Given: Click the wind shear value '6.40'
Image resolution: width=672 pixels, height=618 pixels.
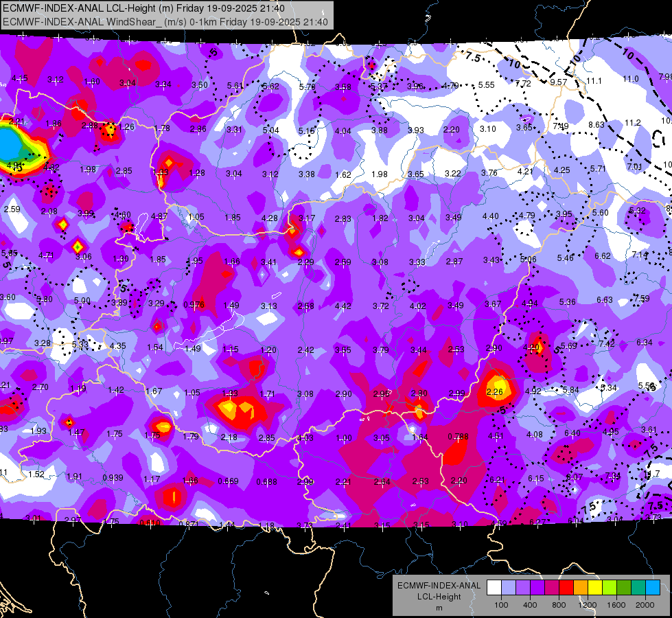Looking at the screenshot, I should point(572,433).
